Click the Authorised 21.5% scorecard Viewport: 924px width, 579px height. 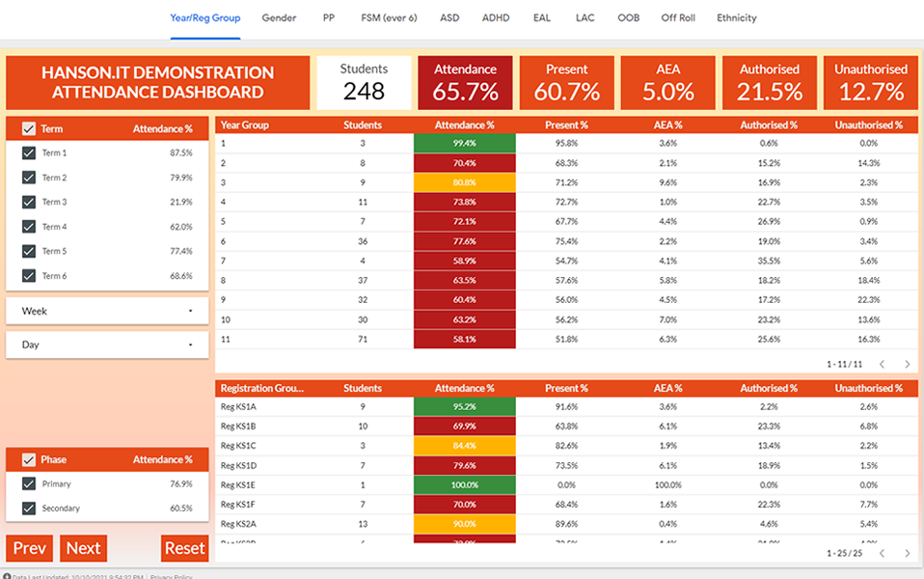coord(770,83)
